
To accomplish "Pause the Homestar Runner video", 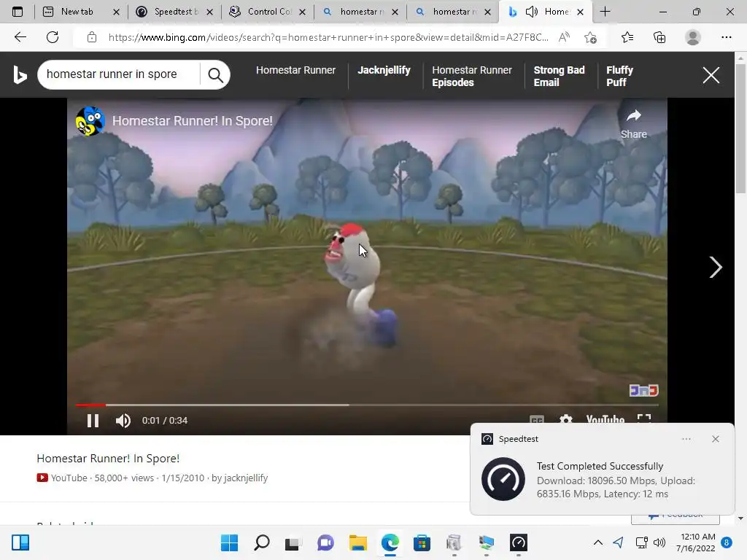I will [x=93, y=421].
